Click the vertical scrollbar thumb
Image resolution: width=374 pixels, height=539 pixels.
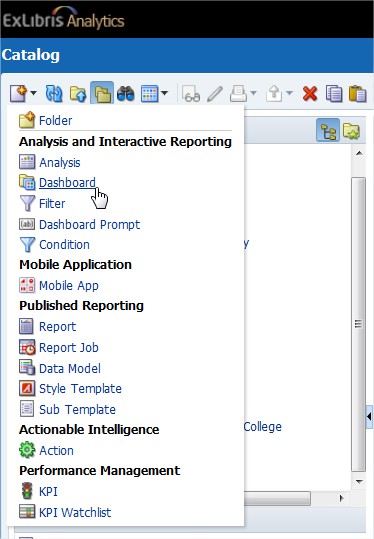(359, 324)
